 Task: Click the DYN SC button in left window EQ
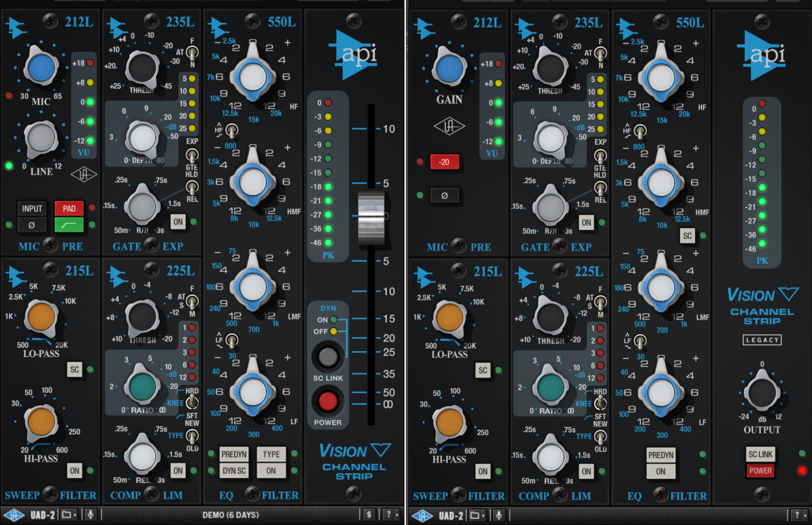tap(233, 470)
